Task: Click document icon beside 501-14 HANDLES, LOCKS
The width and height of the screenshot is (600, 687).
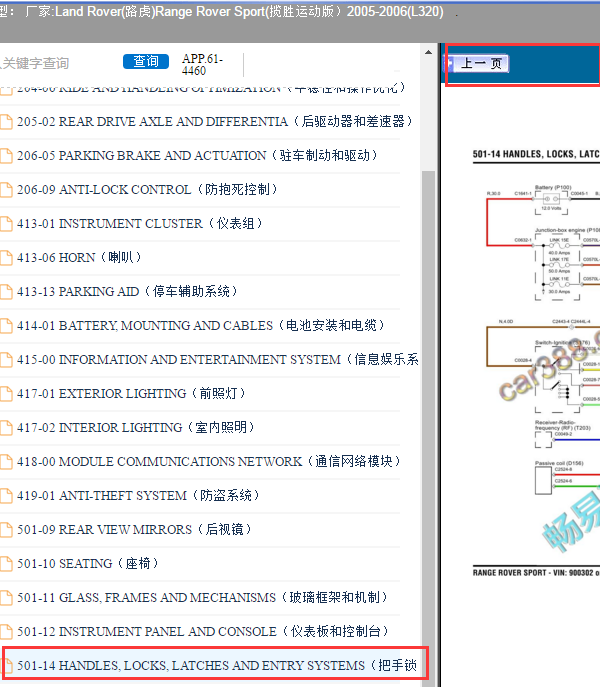Action: pyautogui.click(x=7, y=666)
